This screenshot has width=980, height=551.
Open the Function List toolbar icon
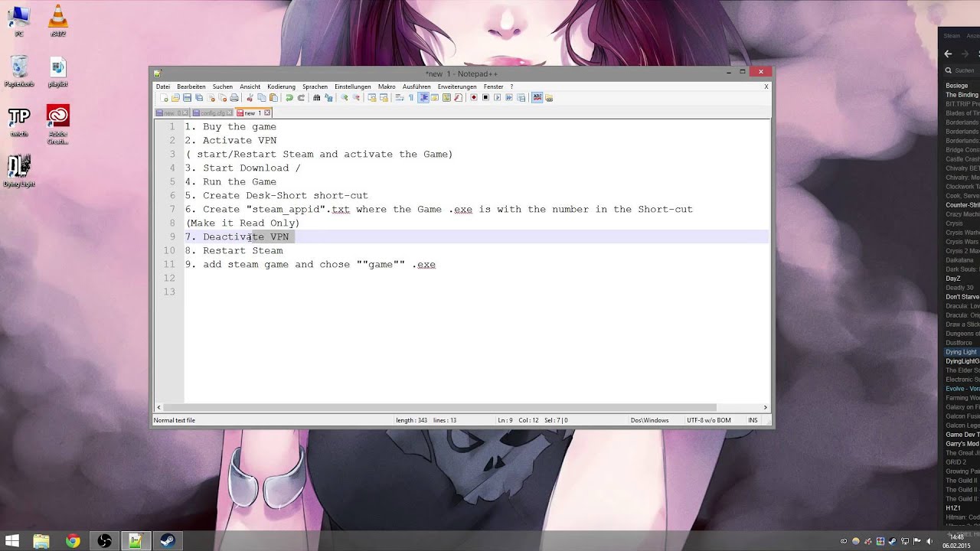[x=459, y=97]
